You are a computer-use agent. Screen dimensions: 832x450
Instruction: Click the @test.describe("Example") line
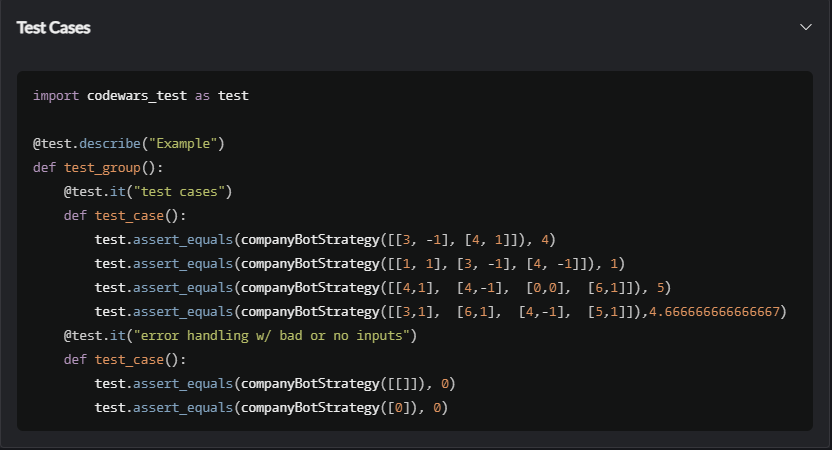pos(129,144)
